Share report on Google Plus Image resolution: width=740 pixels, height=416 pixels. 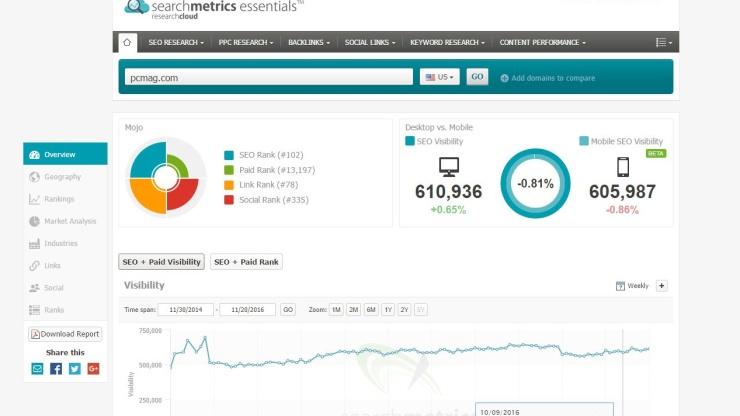[93, 368]
